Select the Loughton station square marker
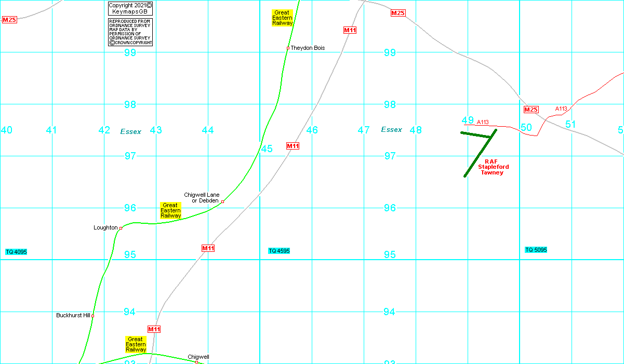Screen dimensions: 624x364 click(x=121, y=228)
